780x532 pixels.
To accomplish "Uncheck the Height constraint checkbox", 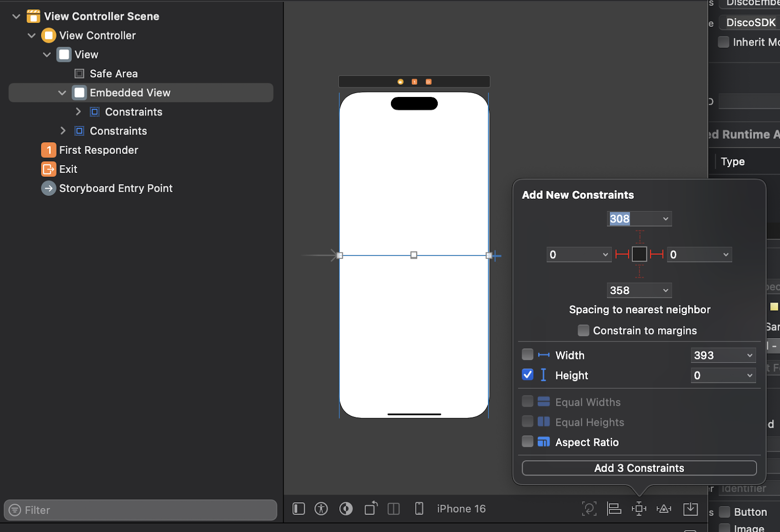I will pyautogui.click(x=527, y=374).
